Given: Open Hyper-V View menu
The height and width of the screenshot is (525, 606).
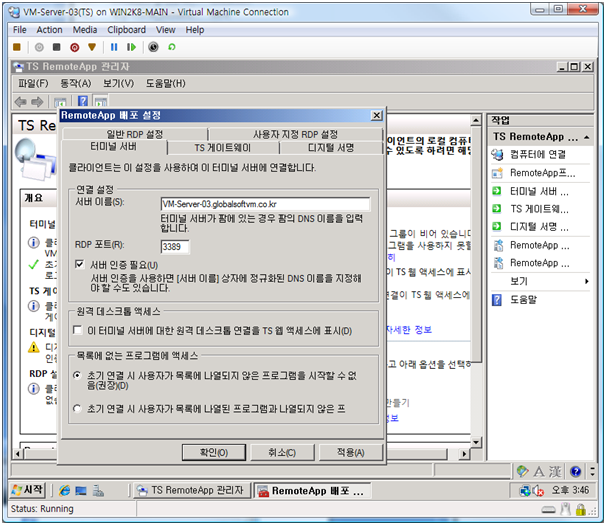Looking at the screenshot, I should pyautogui.click(x=165, y=30).
